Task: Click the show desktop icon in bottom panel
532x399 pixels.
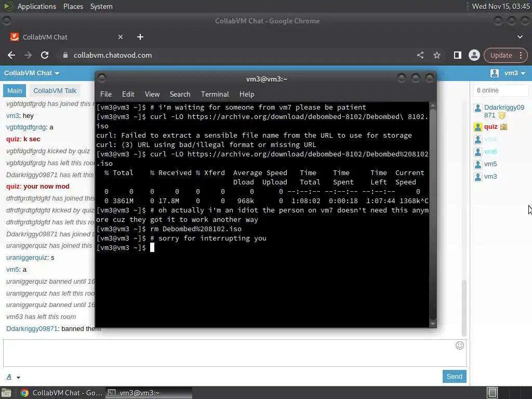Action: click(6, 393)
